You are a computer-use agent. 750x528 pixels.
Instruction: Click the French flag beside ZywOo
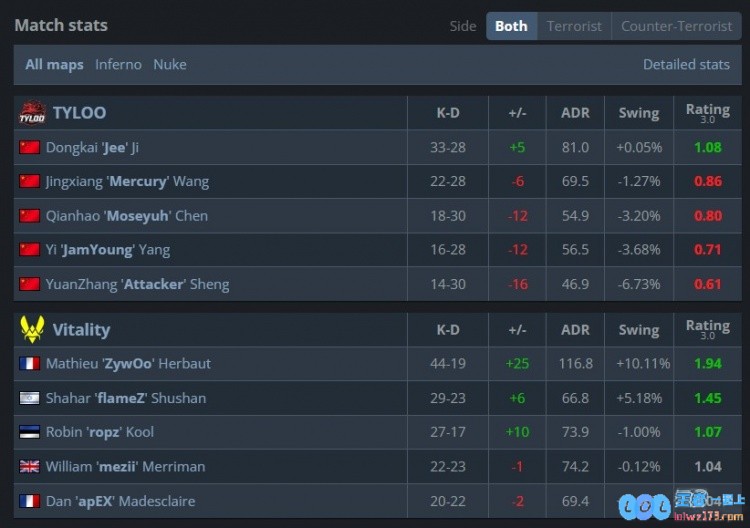click(x=29, y=363)
